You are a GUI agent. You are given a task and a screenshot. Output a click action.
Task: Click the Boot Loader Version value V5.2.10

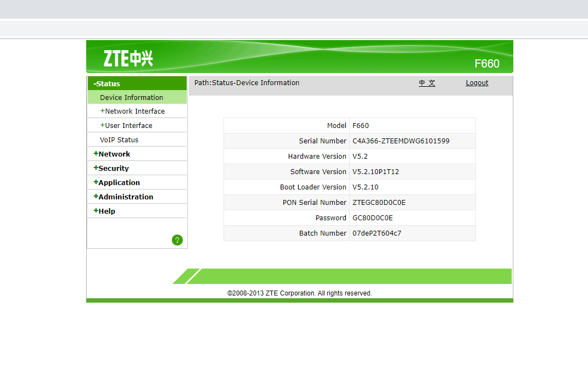coord(366,187)
